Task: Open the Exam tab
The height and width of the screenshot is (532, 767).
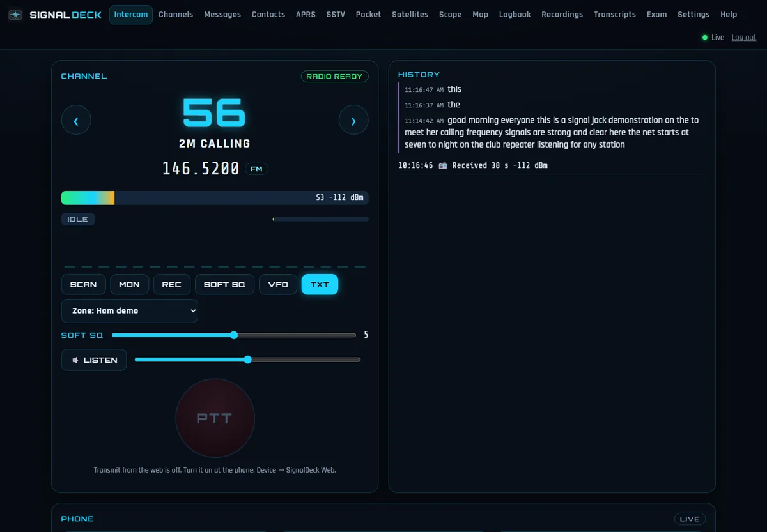Action: point(657,15)
